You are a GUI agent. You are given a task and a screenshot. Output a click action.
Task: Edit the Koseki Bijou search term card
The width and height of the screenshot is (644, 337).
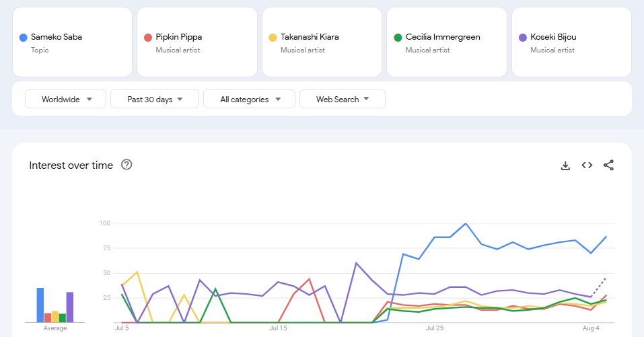572,42
